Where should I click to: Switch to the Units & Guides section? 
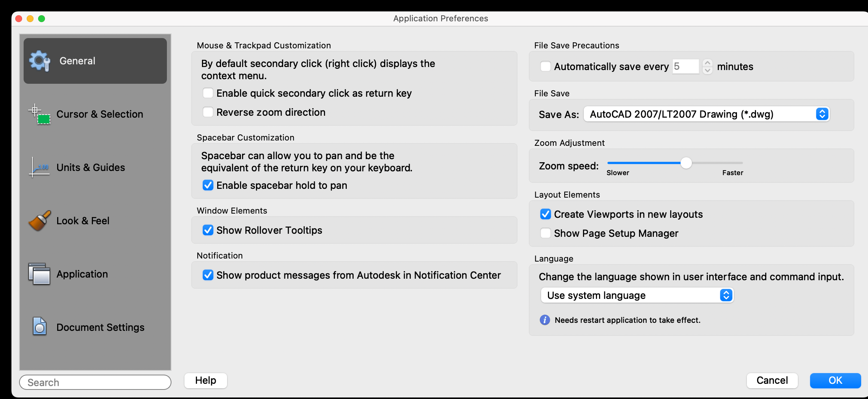90,167
